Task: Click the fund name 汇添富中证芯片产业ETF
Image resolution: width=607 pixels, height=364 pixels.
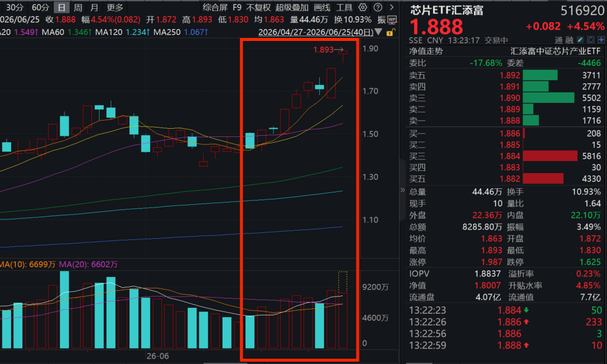Action: tap(555, 51)
